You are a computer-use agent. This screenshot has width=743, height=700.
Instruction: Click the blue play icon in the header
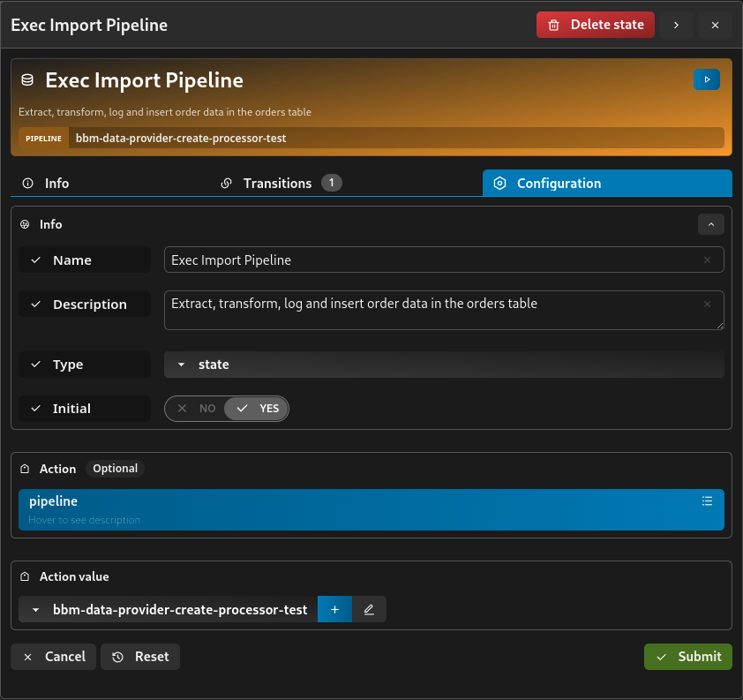pyautogui.click(x=706, y=79)
